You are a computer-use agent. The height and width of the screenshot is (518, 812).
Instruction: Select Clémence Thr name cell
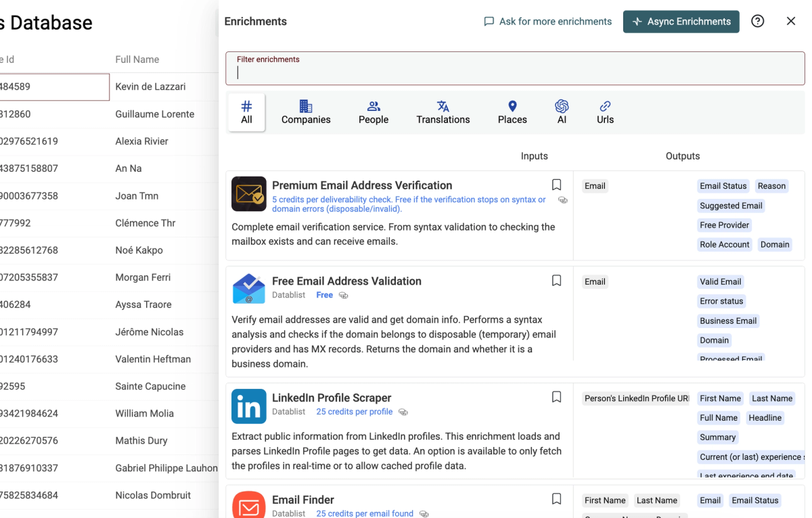[x=145, y=223]
